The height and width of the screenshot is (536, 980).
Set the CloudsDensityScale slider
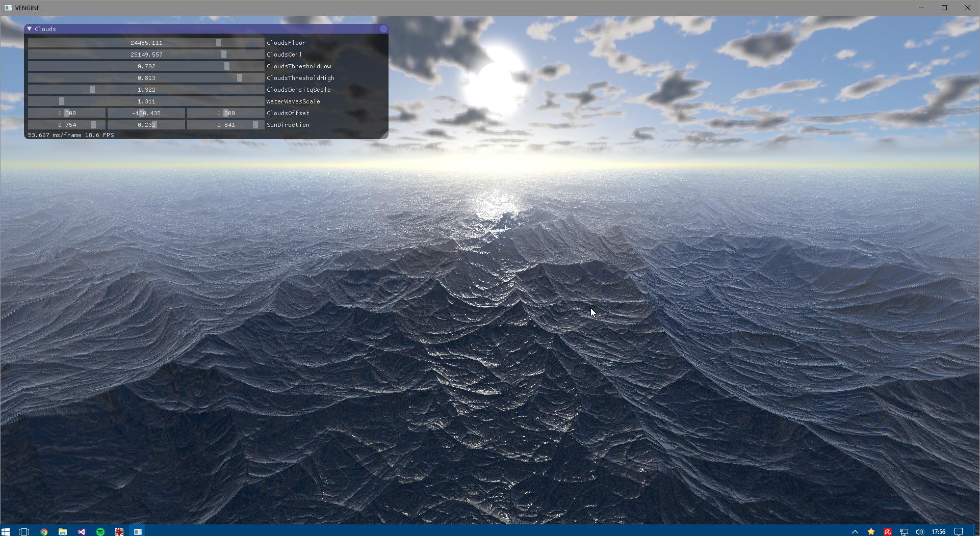coord(146,90)
